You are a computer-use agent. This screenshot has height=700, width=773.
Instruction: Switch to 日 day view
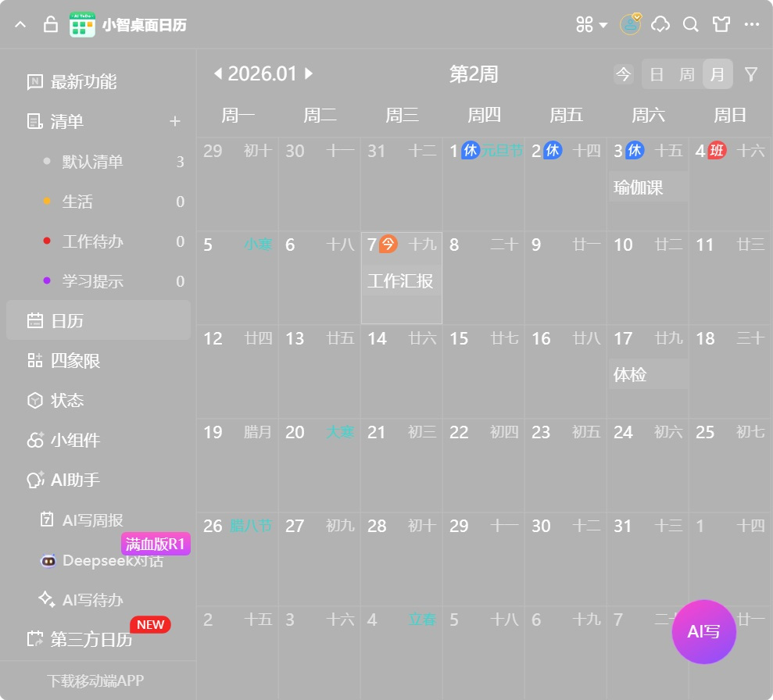coord(657,74)
